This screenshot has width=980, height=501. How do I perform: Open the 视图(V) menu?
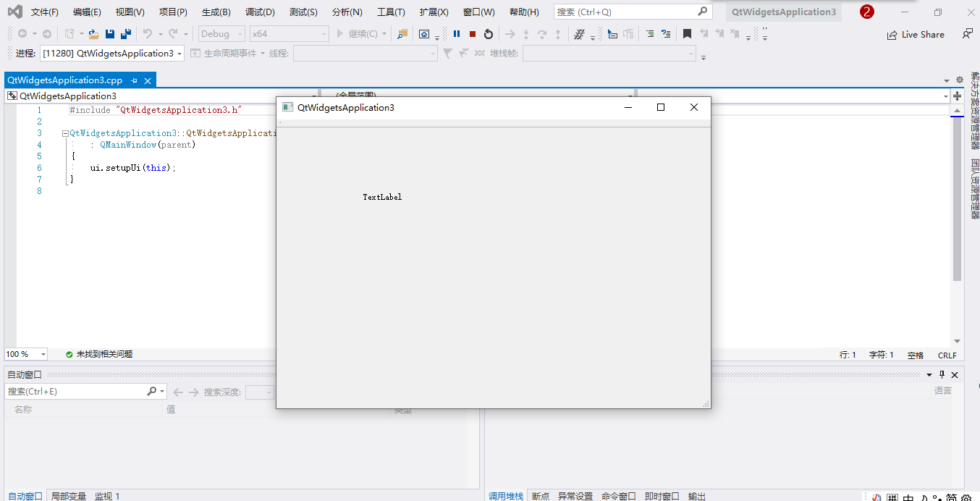(130, 12)
